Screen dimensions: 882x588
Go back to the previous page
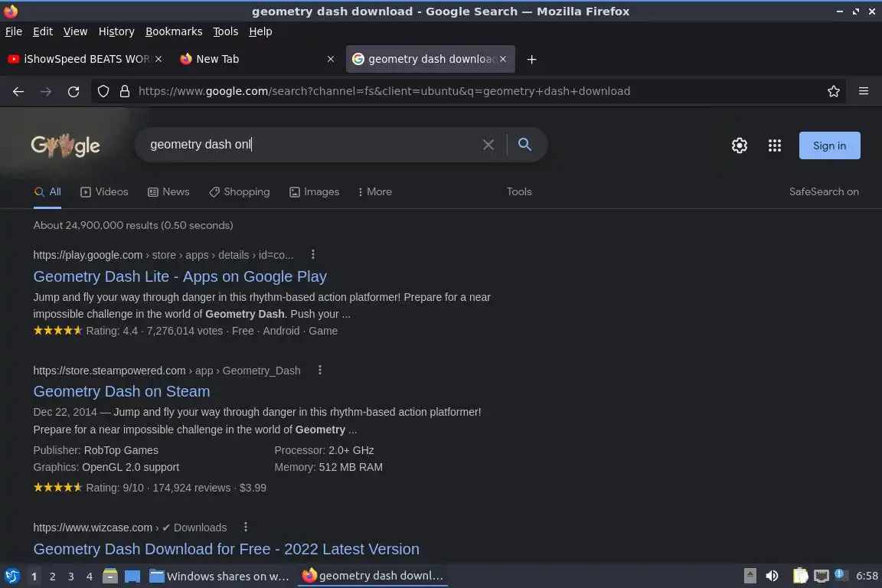point(18,91)
